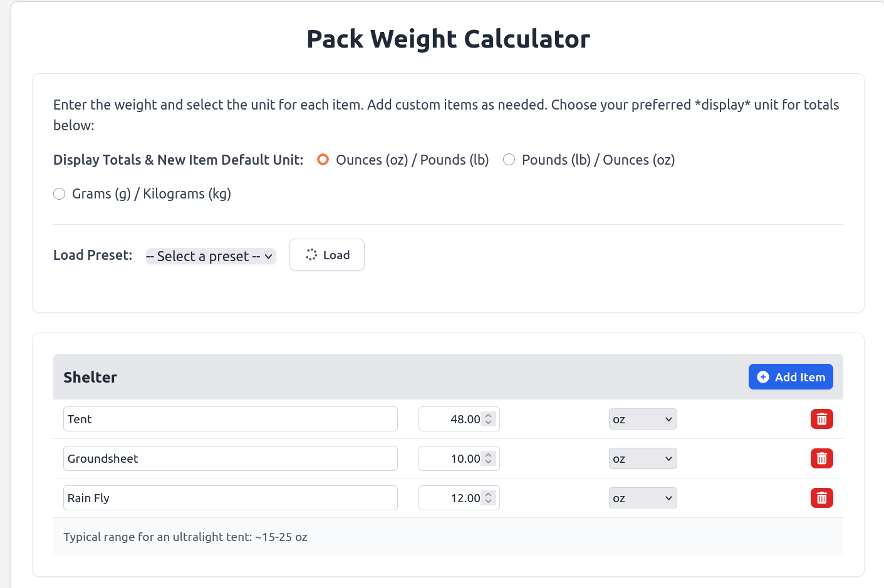
Task: Delete the Tent row with trash icon
Action: click(x=821, y=419)
